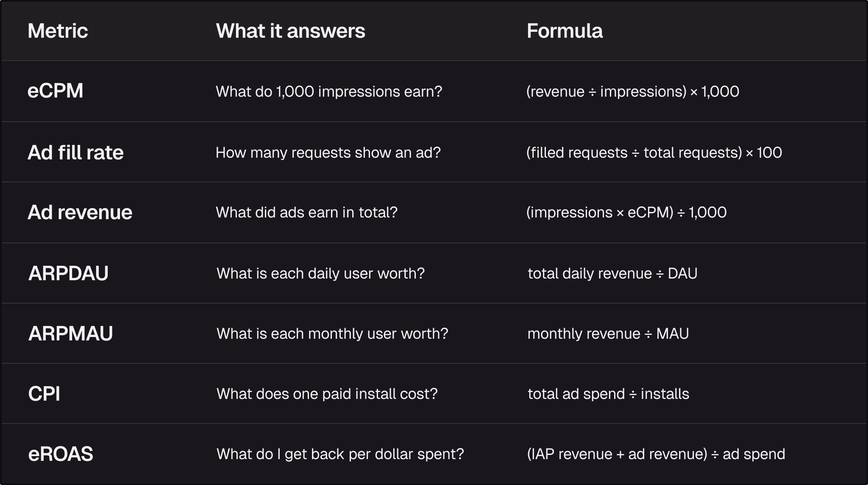
Task: Click 'What do I get back per dollar spent?'
Action: [340, 454]
